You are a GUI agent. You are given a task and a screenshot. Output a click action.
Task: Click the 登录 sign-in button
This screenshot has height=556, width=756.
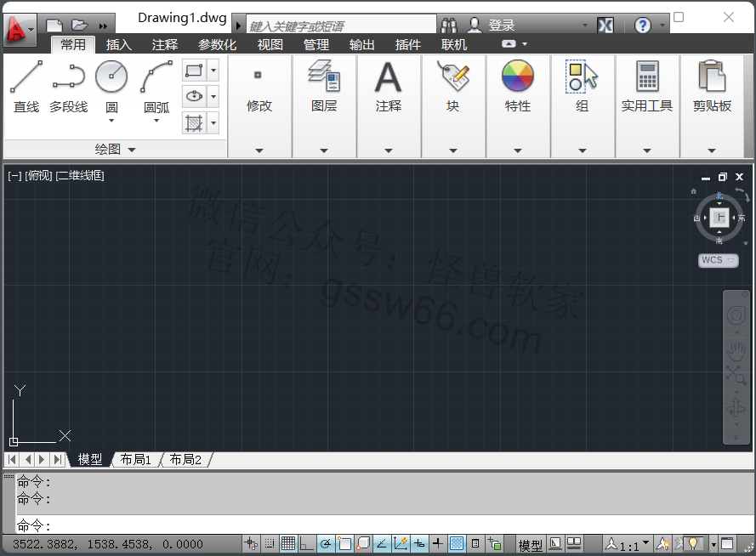pos(502,26)
